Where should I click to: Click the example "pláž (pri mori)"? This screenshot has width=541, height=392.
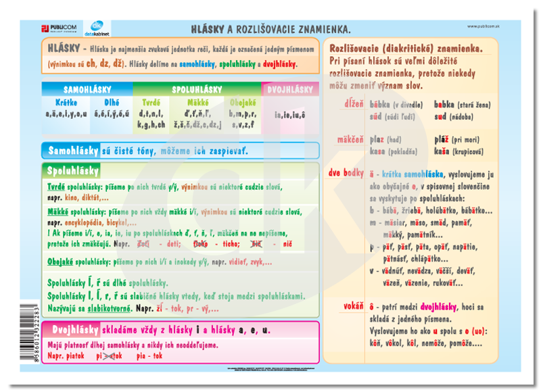point(457,140)
